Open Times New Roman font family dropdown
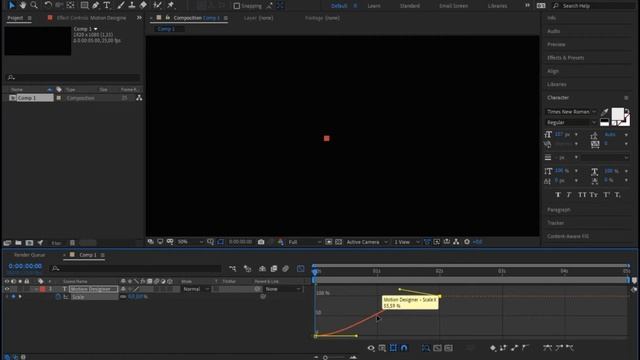The width and height of the screenshot is (640, 360). point(571,111)
